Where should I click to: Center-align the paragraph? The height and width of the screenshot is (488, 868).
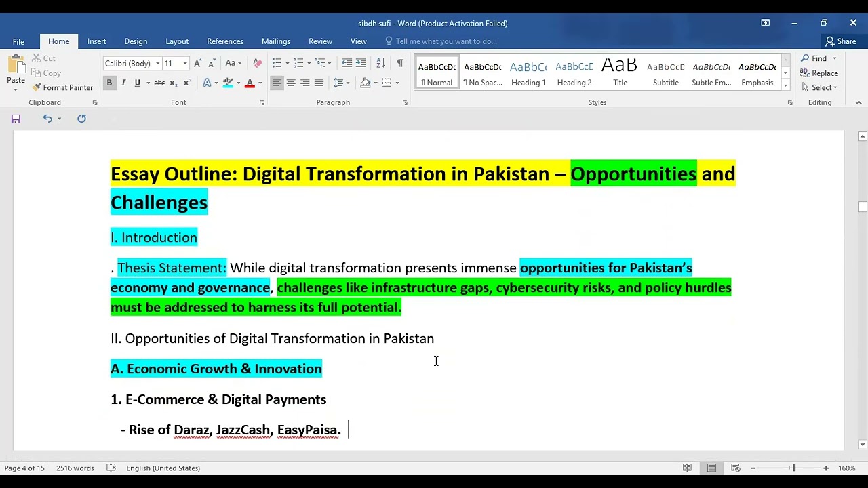(x=291, y=83)
